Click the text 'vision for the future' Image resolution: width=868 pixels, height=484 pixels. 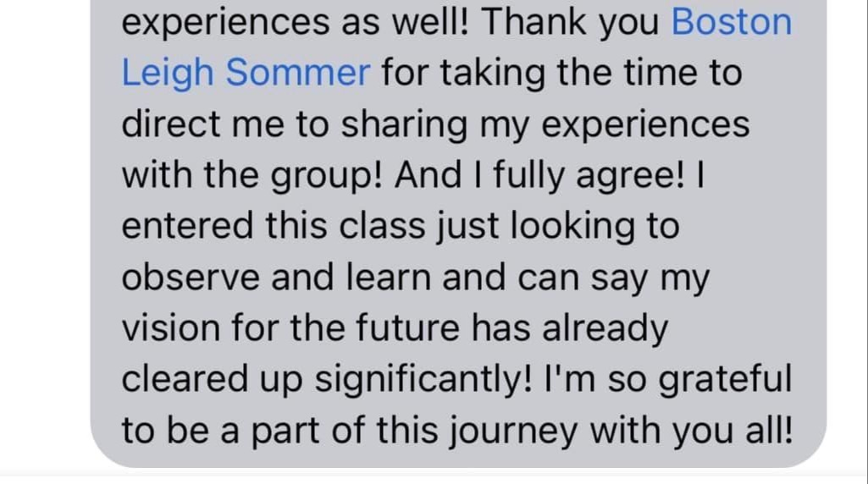click(290, 328)
